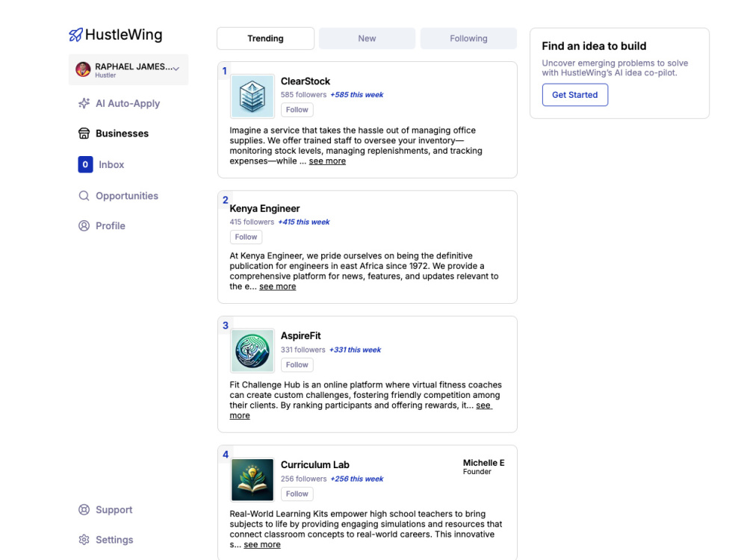Follow the AspireFit business
The height and width of the screenshot is (560, 747).
coord(297,365)
